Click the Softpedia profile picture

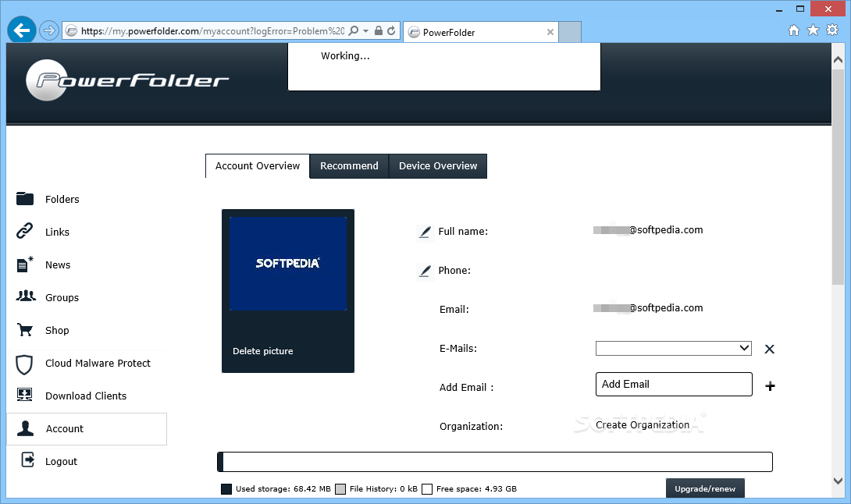click(287, 264)
